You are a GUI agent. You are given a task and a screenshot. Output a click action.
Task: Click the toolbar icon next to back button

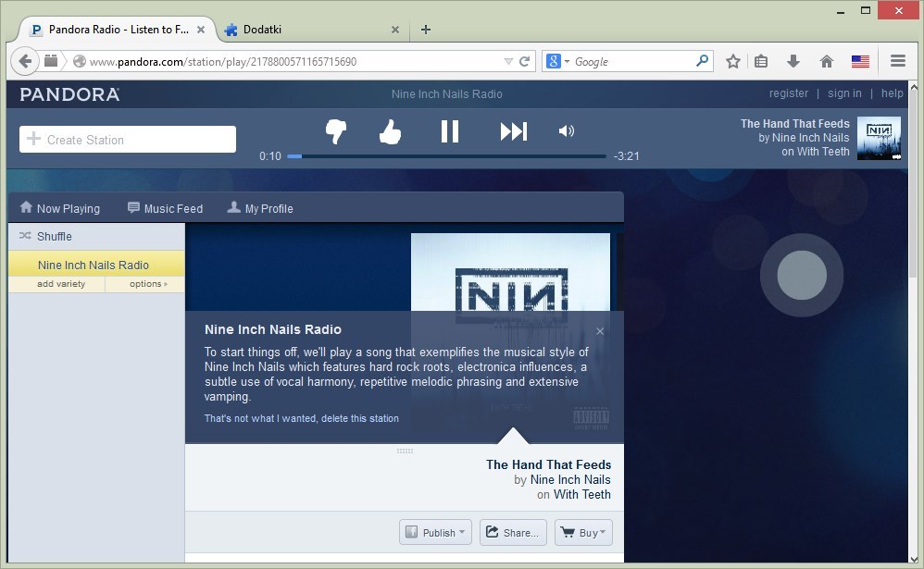[51, 61]
